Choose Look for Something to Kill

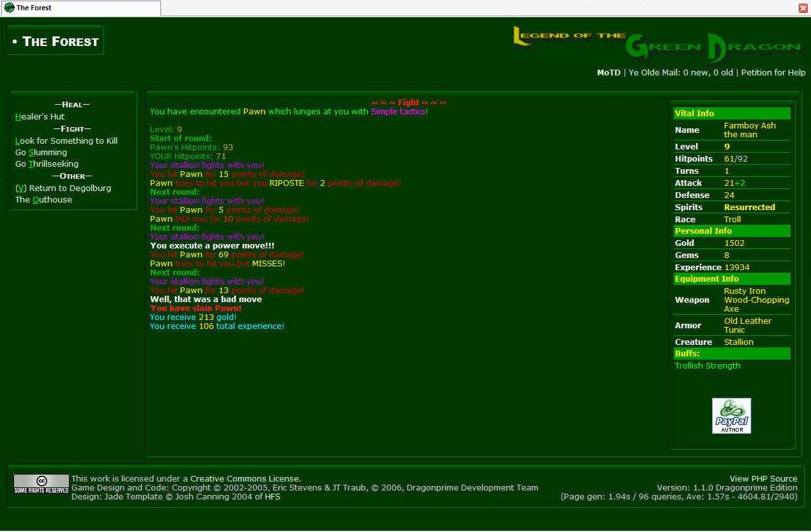(66, 141)
